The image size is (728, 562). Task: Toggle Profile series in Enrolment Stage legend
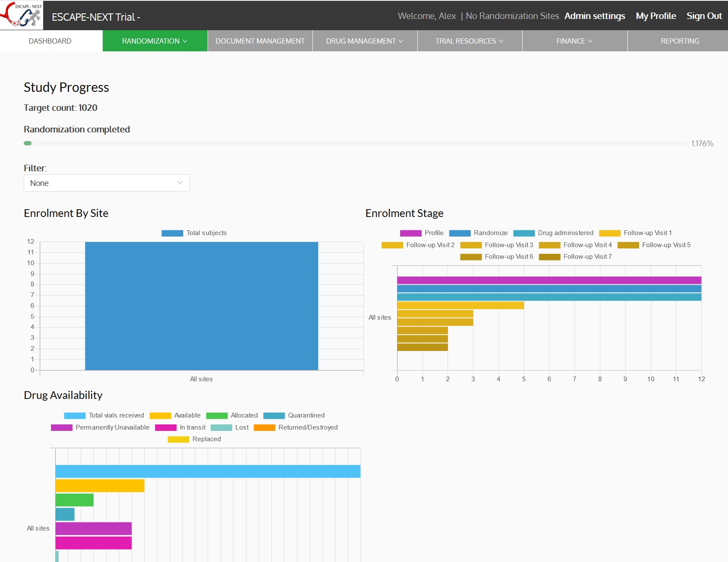[410, 233]
